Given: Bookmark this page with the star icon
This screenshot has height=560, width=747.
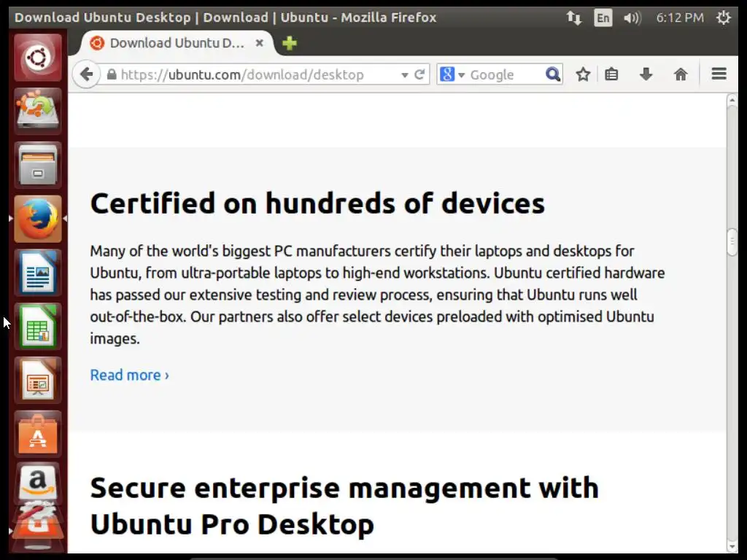Looking at the screenshot, I should pos(583,74).
